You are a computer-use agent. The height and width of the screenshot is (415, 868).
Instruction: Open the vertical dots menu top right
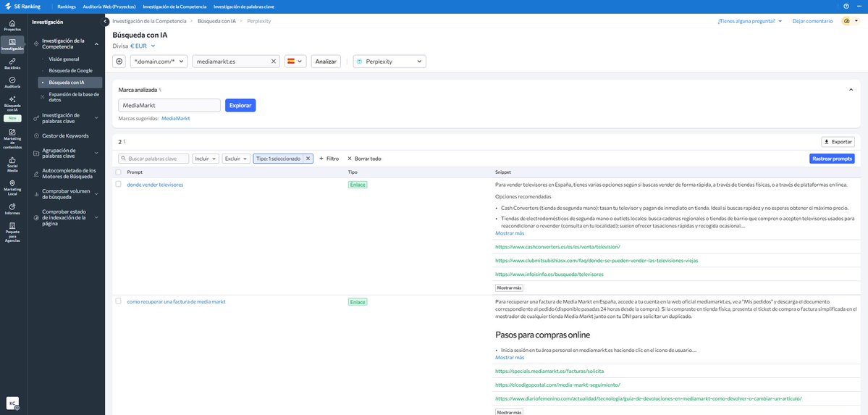tap(861, 7)
